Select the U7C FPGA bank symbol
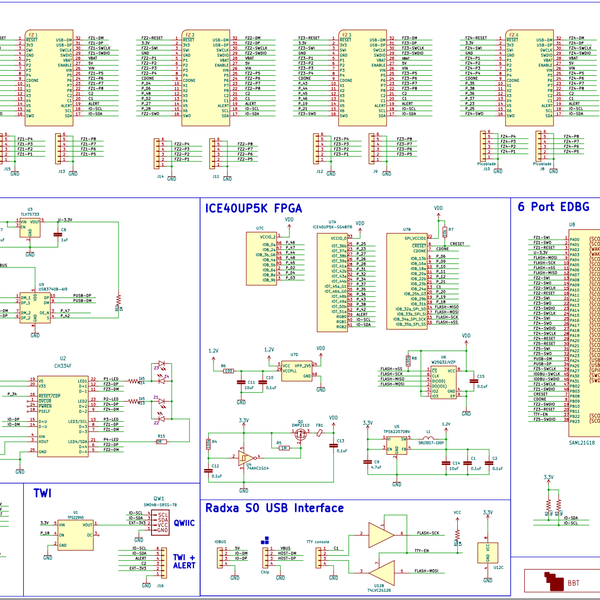 (261, 258)
